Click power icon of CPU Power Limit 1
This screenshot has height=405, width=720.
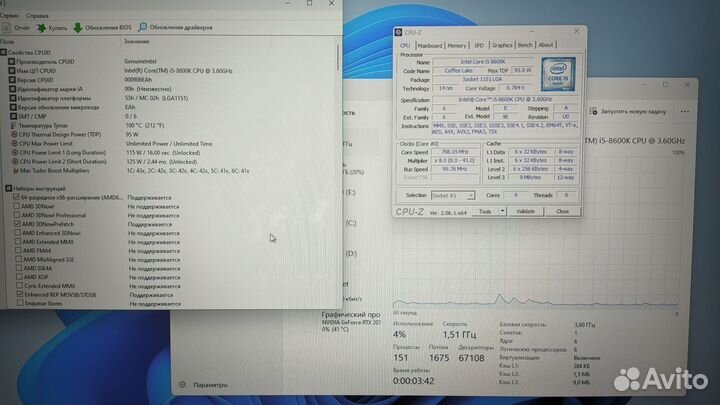[15, 152]
